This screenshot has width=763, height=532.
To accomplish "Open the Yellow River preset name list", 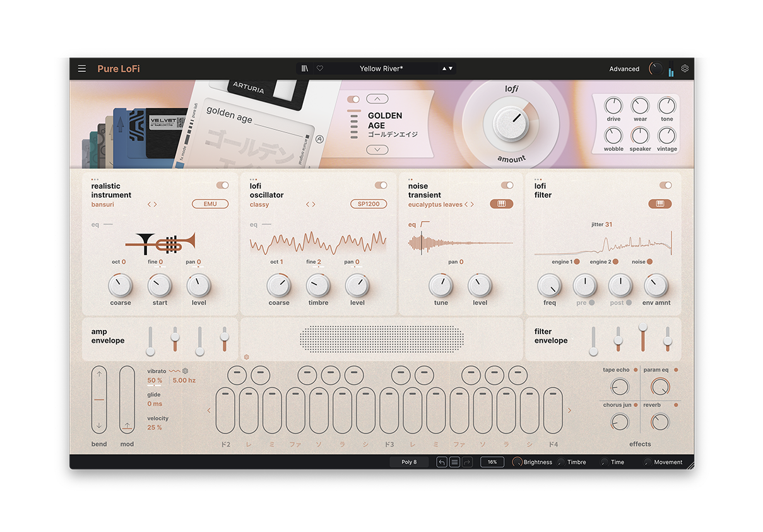I will click(x=381, y=69).
